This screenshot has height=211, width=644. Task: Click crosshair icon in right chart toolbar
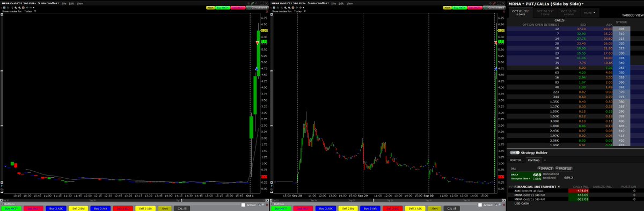pyautogui.click(x=297, y=8)
